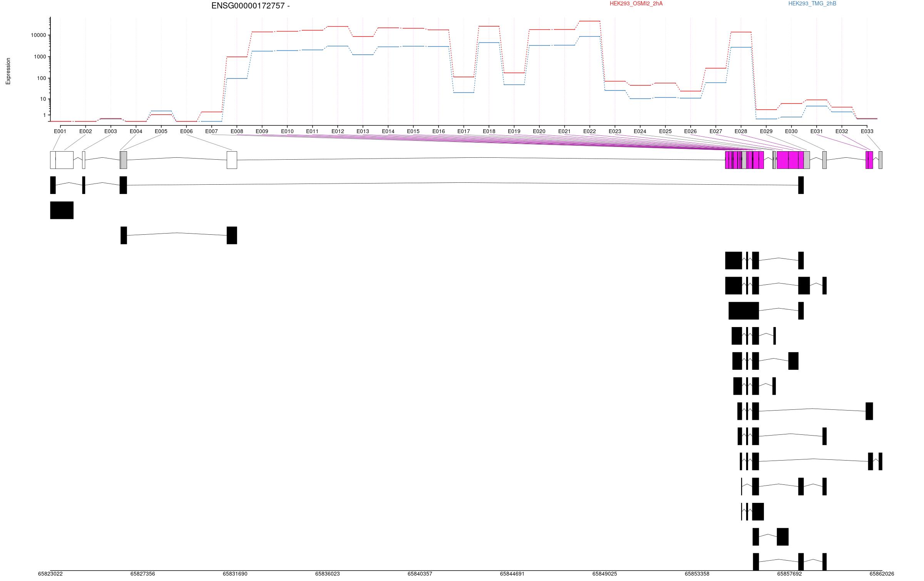This screenshot has width=924, height=581.
Task: Click exon label E027
Action: pyautogui.click(x=716, y=131)
